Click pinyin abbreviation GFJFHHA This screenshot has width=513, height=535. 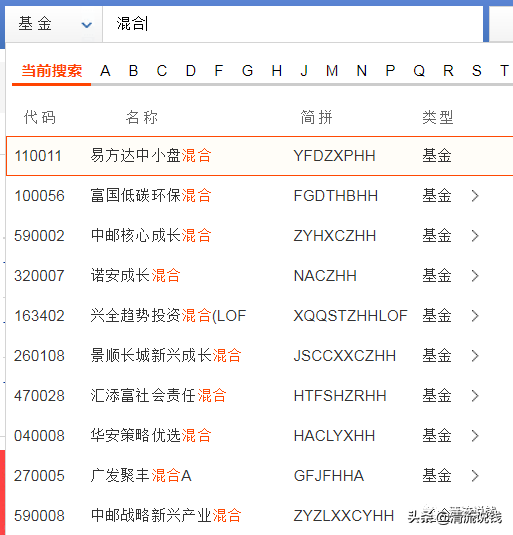[329, 476]
